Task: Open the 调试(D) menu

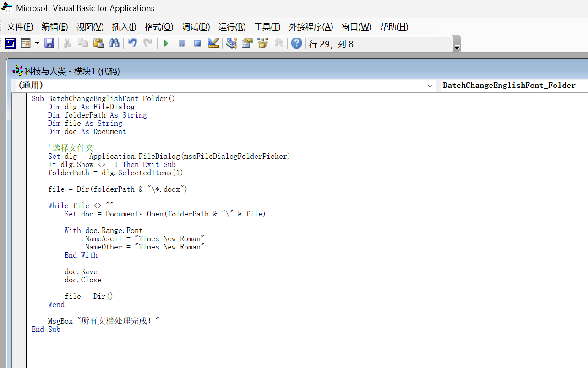Action: tap(196, 27)
